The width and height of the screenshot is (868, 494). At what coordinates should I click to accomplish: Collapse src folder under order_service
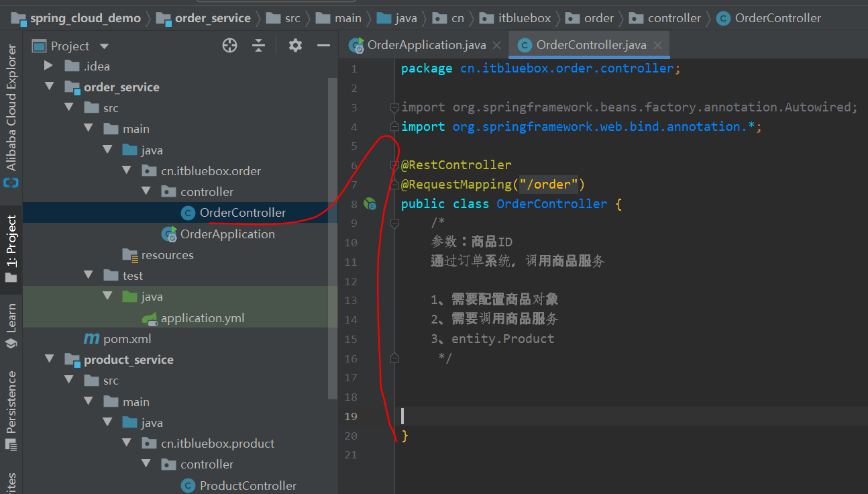pyautogui.click(x=68, y=107)
